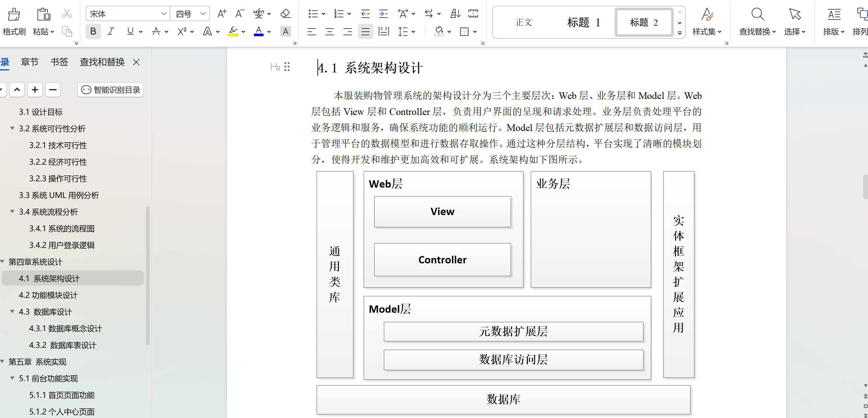This screenshot has height=418, width=868.
Task: Click the 智能识别目录 button
Action: (x=110, y=89)
